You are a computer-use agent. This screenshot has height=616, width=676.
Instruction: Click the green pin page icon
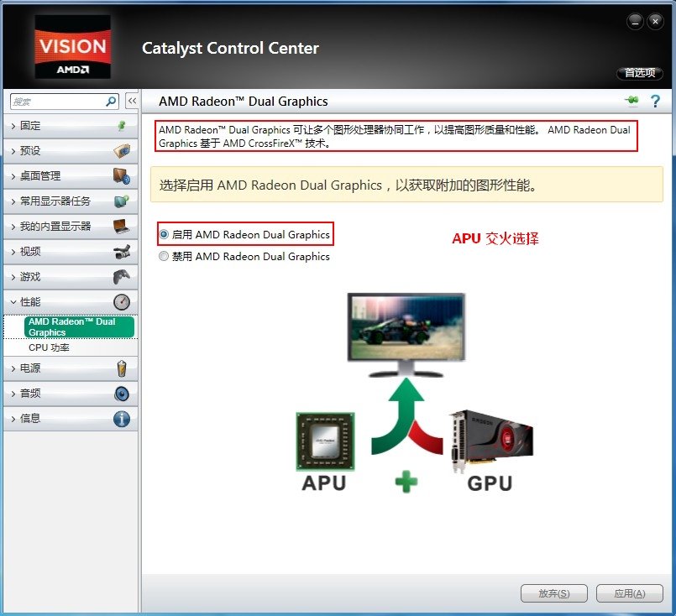631,101
